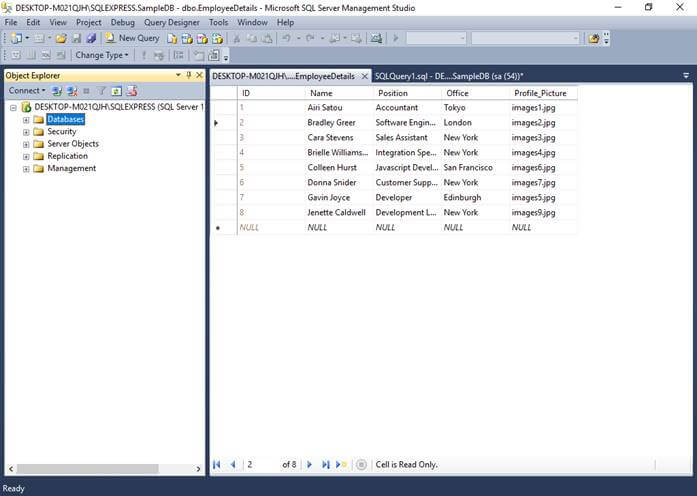Image resolution: width=697 pixels, height=496 pixels.
Task: Click the Verify SQL Syntax icon
Action: 158,55
